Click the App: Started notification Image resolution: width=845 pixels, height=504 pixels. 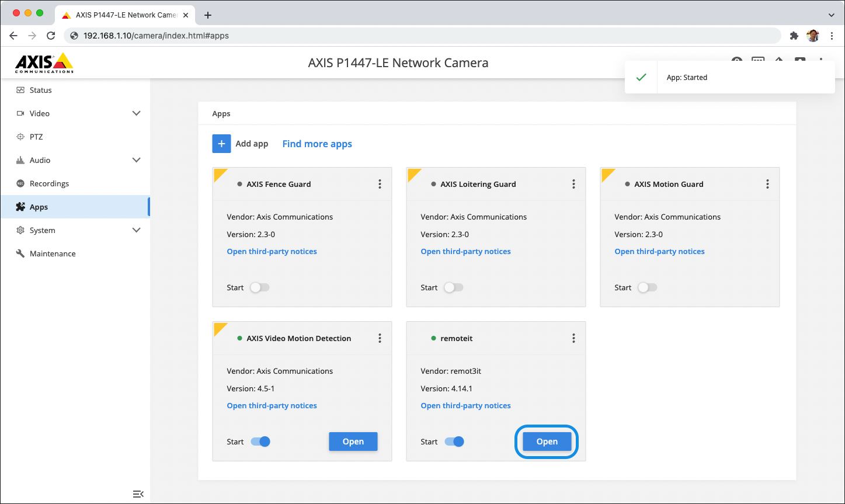pyautogui.click(x=729, y=77)
